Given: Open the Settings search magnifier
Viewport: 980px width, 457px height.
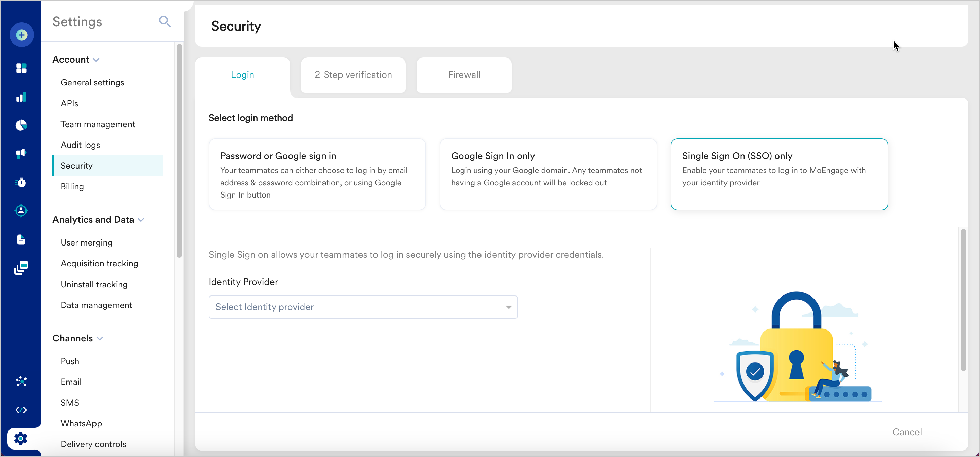Looking at the screenshot, I should 165,21.
